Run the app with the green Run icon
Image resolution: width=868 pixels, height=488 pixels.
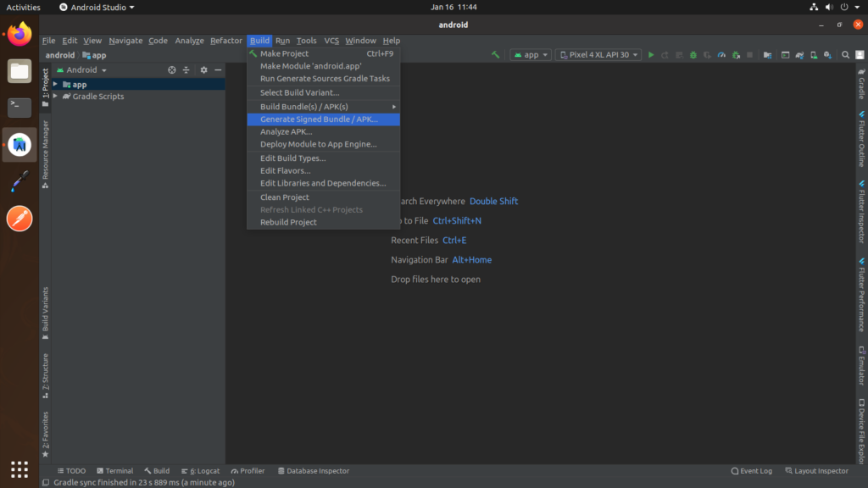pyautogui.click(x=651, y=54)
